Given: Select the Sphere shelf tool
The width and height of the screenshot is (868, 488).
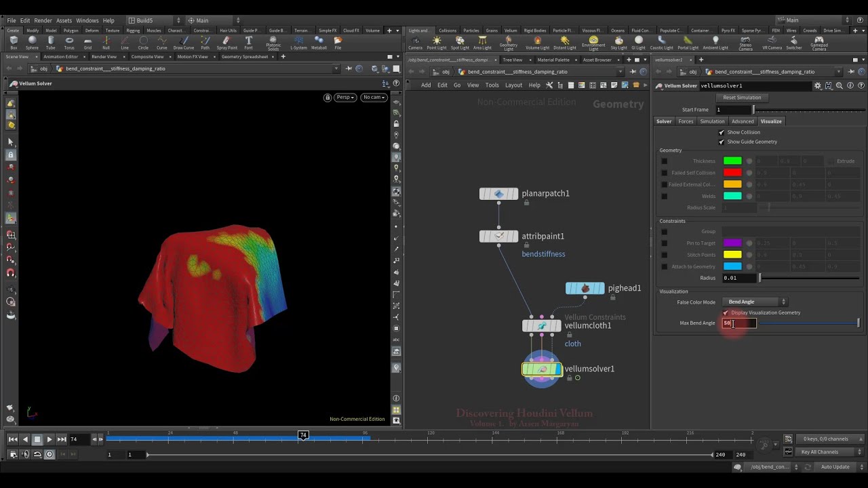Looking at the screenshot, I should [x=32, y=43].
